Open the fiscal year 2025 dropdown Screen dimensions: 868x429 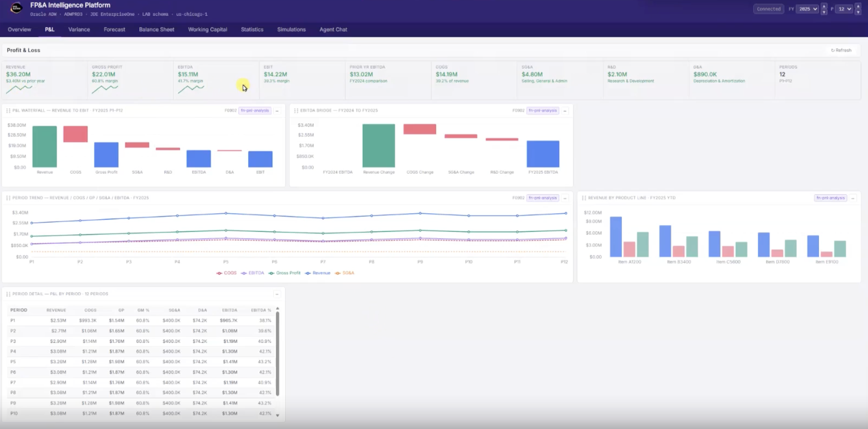point(807,9)
